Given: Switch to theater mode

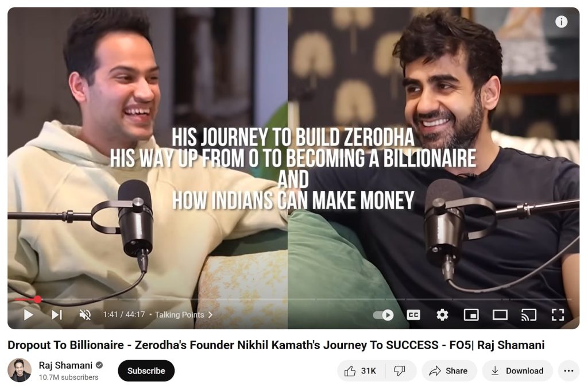Looking at the screenshot, I should 500,315.
